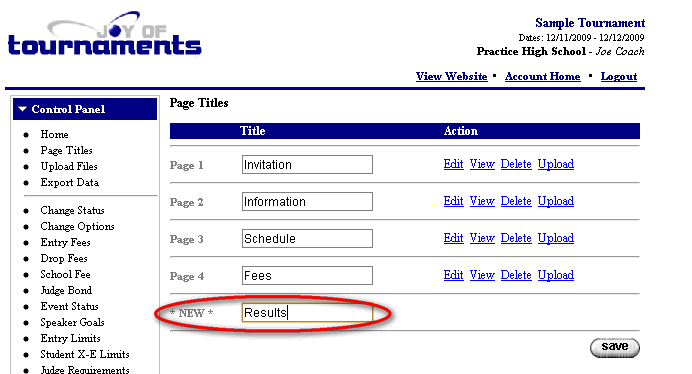
Task: Click the save button
Action: click(615, 348)
